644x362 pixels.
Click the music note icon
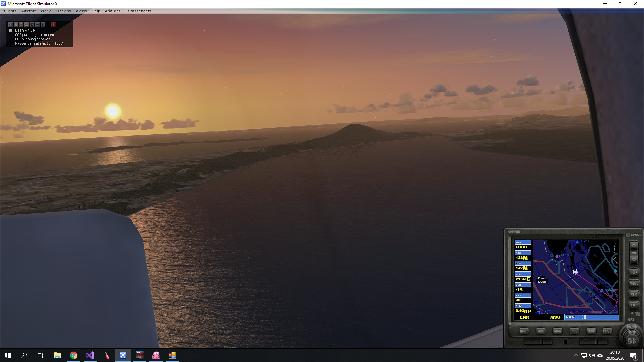pyautogui.click(x=32, y=25)
